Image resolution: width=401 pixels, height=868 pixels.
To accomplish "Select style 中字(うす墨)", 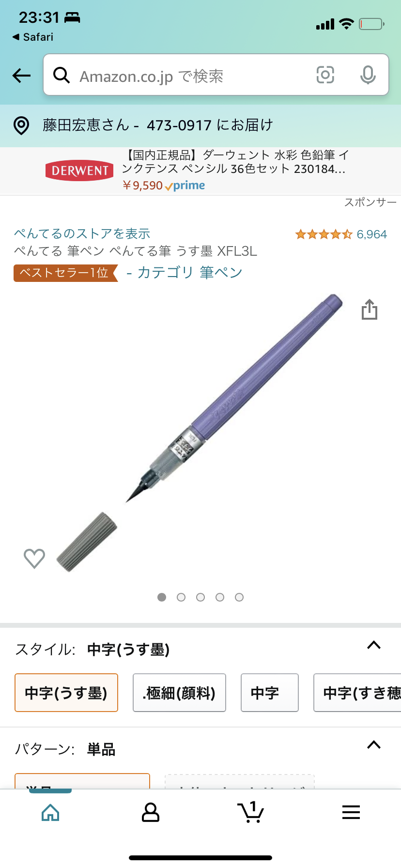I will click(x=66, y=693).
